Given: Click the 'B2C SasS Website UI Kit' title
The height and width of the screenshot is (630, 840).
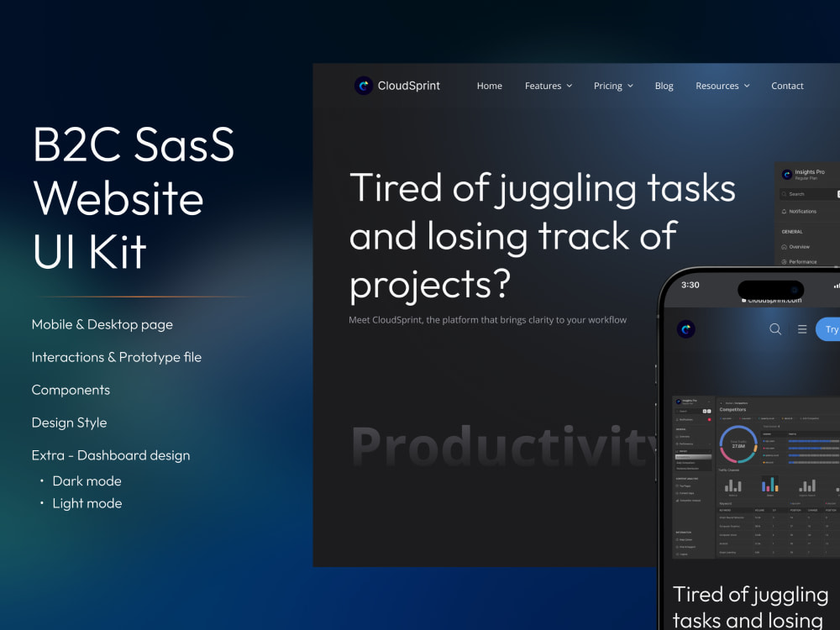Looking at the screenshot, I should 134,197.
